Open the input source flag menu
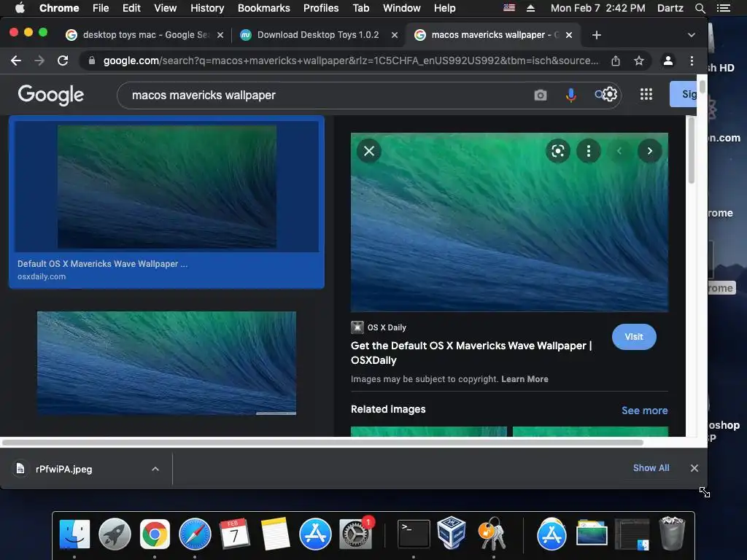 pyautogui.click(x=509, y=8)
